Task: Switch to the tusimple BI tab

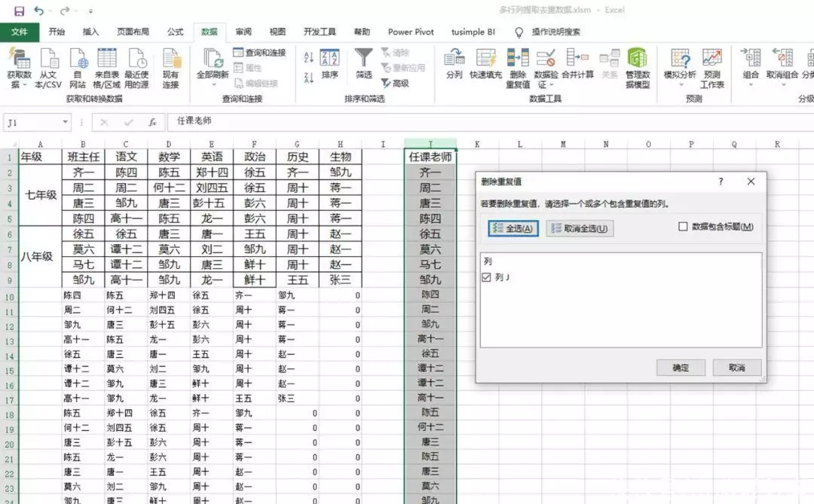Action: point(473,32)
